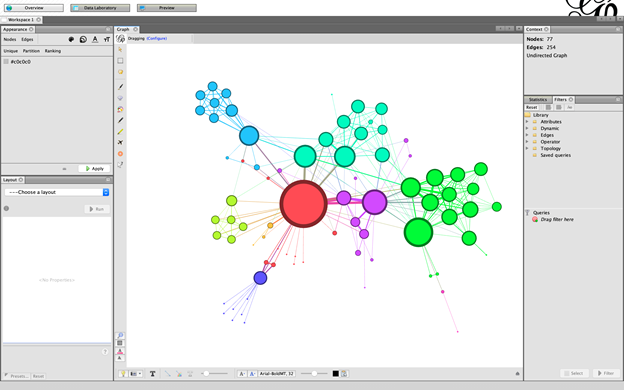Toggle show node labels T button
This screenshot has width=624, height=390.
(x=152, y=374)
